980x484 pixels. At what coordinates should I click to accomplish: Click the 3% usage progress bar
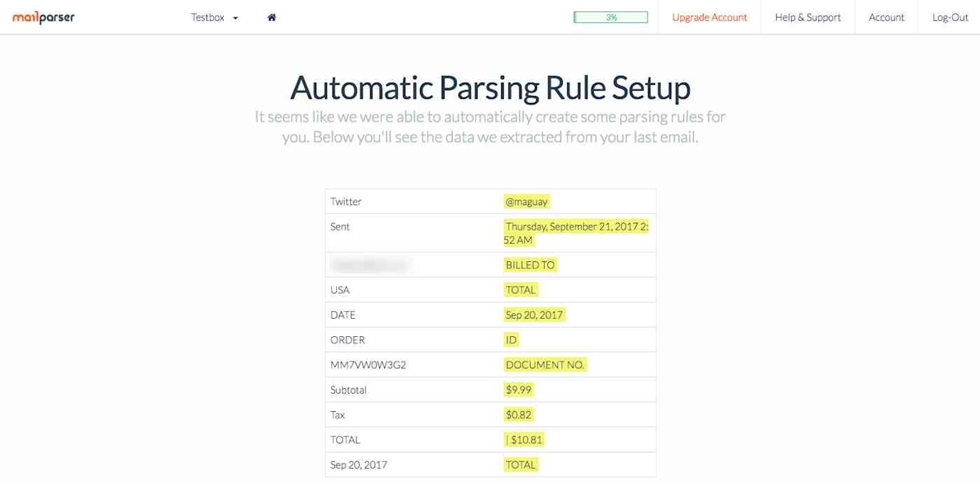click(611, 15)
